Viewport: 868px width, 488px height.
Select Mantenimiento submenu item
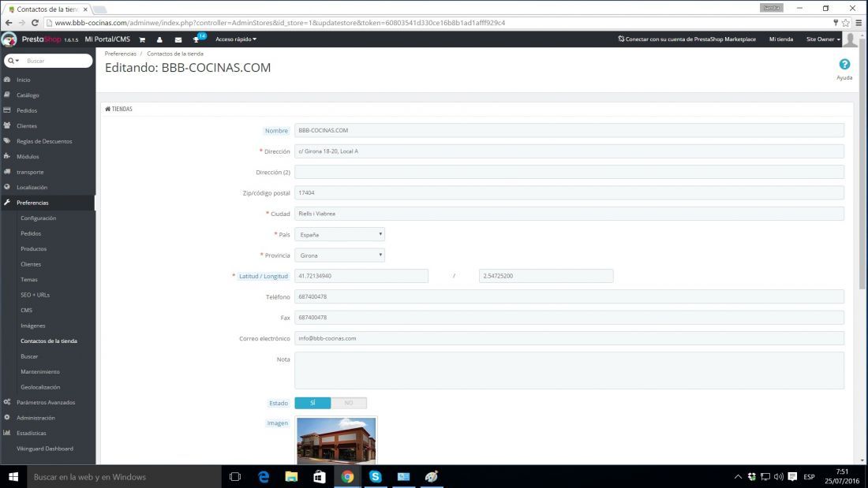40,372
